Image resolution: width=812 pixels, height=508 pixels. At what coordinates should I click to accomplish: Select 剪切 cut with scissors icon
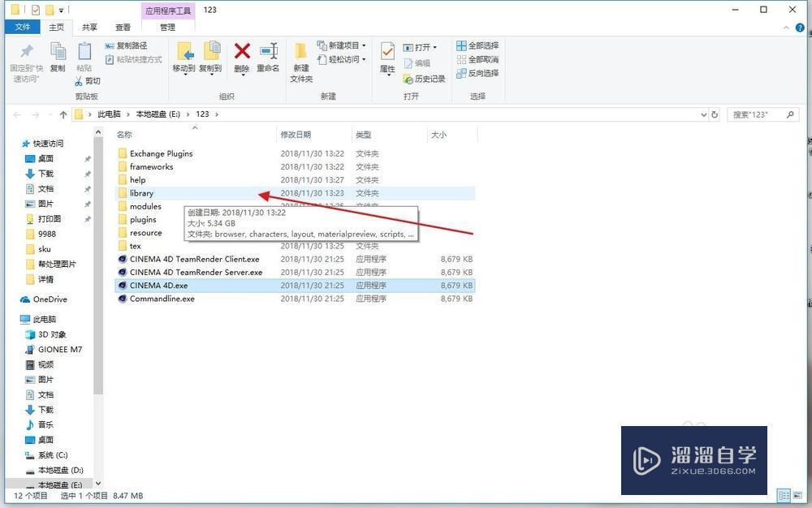tap(88, 81)
